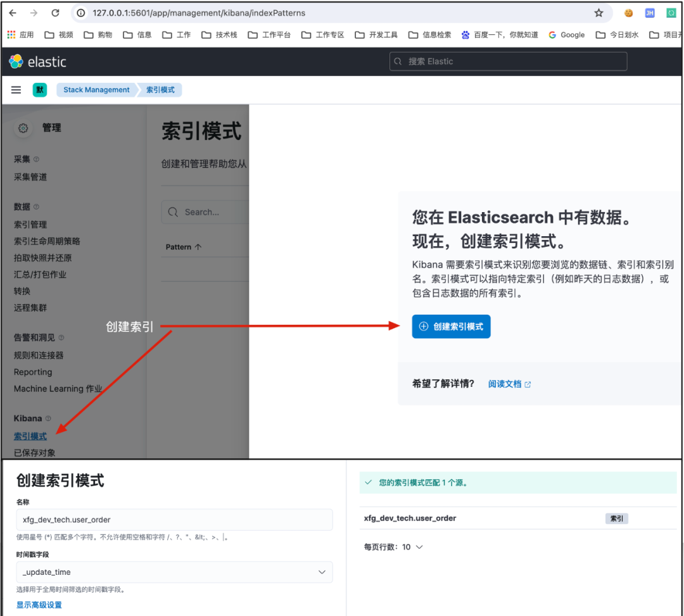Open the 技术栈 bookmark folder

click(x=219, y=35)
